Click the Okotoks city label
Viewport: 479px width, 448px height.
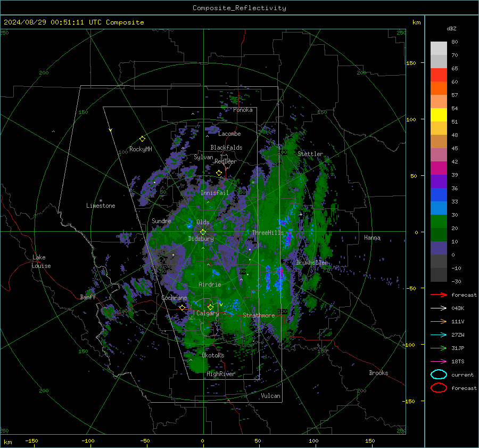213,355
